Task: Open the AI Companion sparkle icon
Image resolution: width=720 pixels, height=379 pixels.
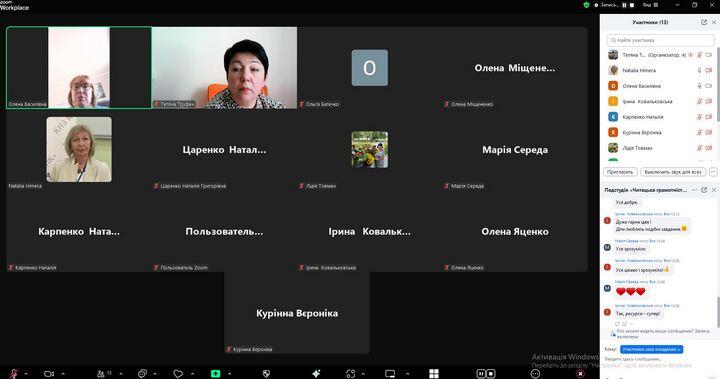Action: coord(316,373)
